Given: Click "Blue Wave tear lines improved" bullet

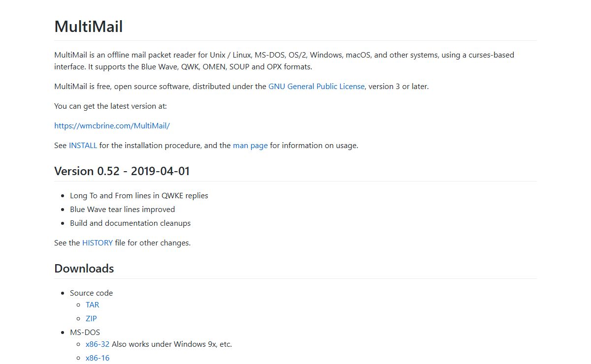Looking at the screenshot, I should pyautogui.click(x=122, y=210).
